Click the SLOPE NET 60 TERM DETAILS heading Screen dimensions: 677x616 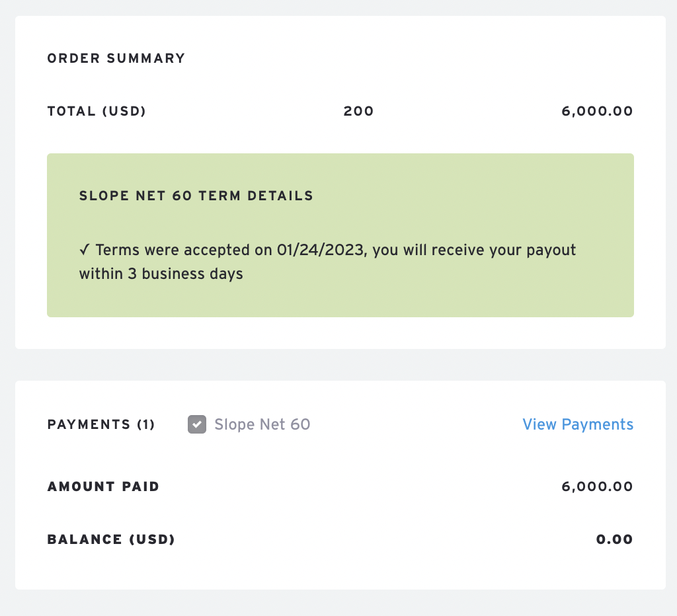(196, 196)
